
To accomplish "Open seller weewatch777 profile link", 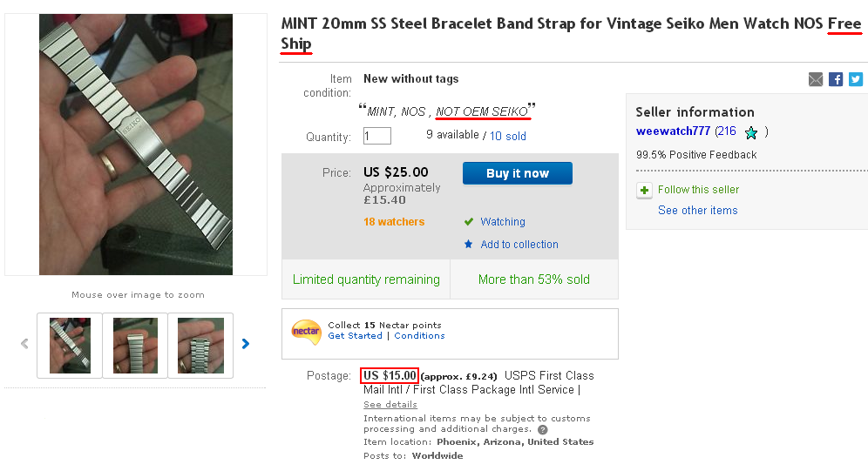I will 674,131.
